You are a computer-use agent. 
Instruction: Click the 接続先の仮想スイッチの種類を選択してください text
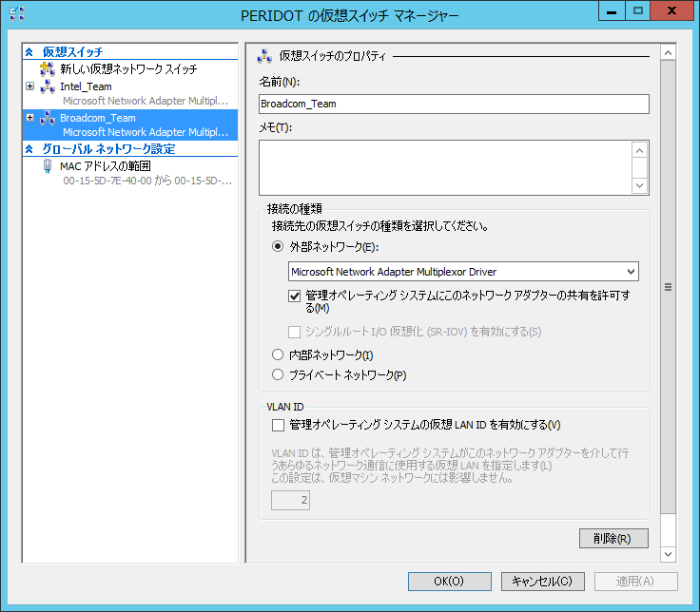[x=379, y=226]
